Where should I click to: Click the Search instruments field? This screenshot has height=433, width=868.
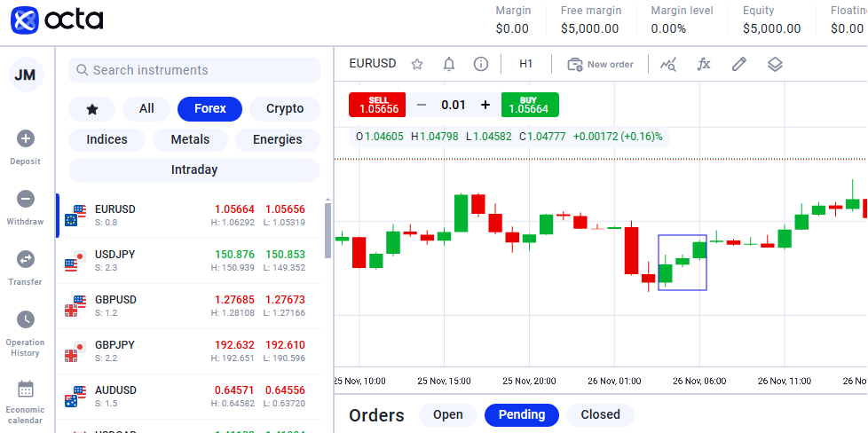click(x=194, y=70)
